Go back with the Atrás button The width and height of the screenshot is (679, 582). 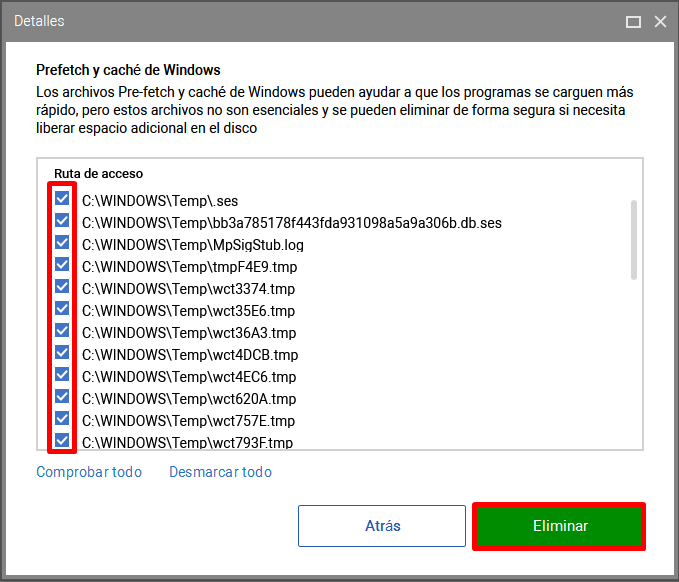click(382, 526)
